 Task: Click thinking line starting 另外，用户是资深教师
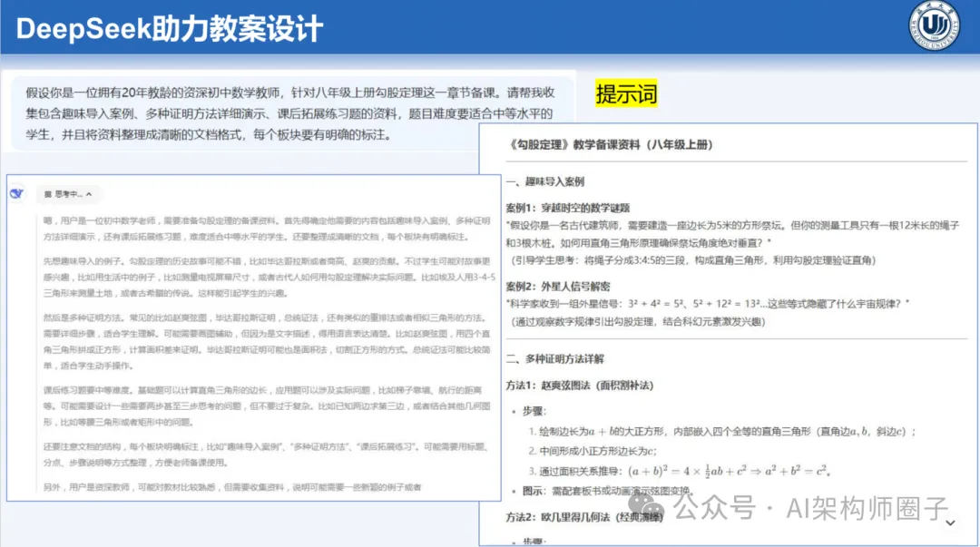(x=232, y=487)
